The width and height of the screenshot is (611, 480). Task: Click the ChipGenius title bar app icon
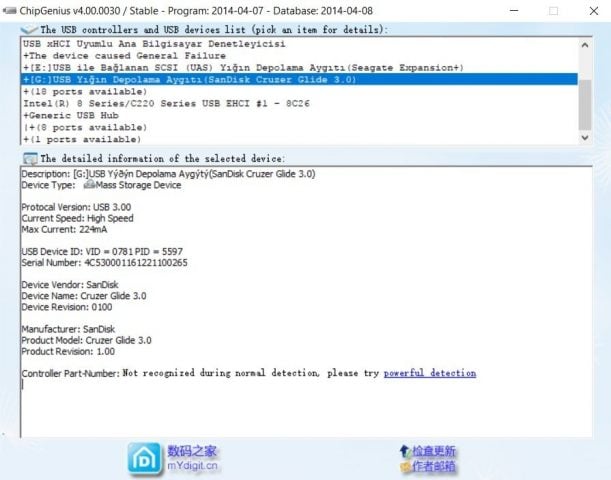tap(9, 11)
